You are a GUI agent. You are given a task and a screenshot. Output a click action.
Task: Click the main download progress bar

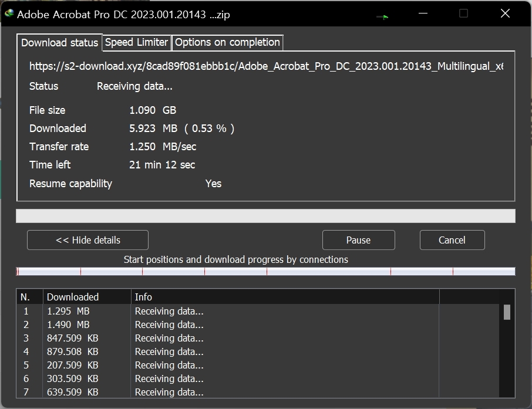[x=265, y=216]
